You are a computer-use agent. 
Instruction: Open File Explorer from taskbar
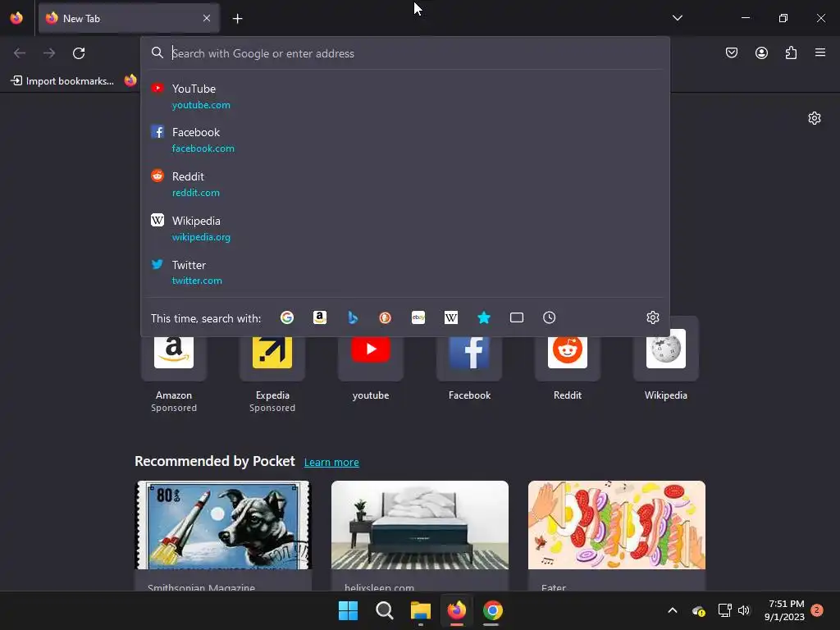click(x=421, y=610)
